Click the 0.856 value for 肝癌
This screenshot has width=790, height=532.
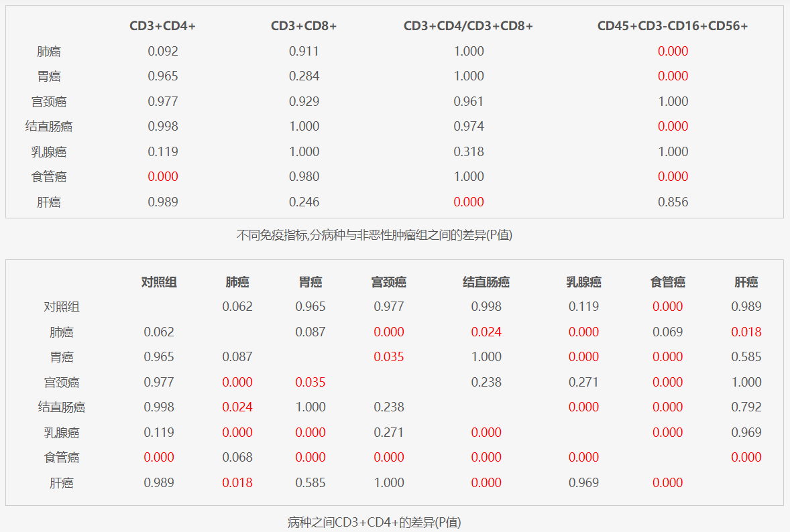coord(673,202)
